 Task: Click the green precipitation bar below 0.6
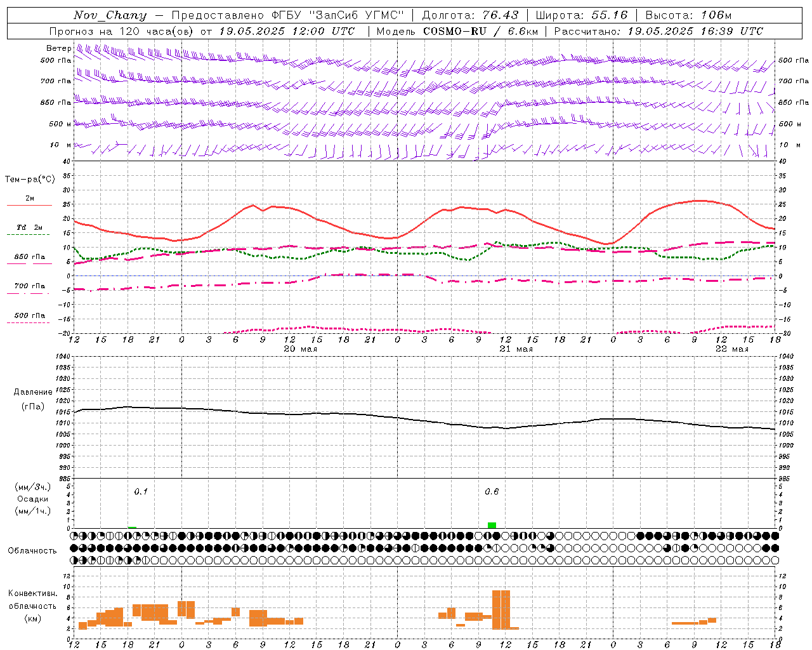tap(492, 525)
